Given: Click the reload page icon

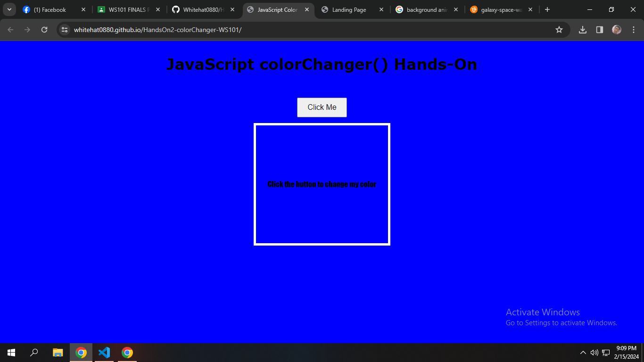Looking at the screenshot, I should tap(44, 29).
